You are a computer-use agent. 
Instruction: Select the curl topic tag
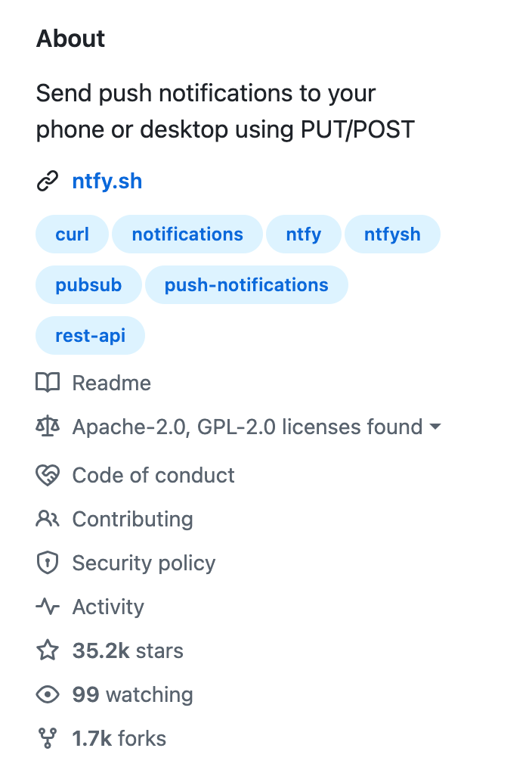point(72,234)
